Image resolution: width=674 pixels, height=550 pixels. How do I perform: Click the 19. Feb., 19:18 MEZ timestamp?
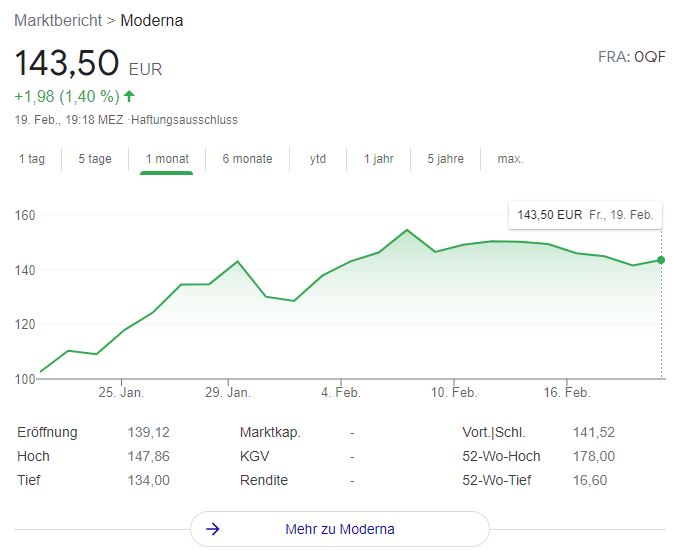69,119
